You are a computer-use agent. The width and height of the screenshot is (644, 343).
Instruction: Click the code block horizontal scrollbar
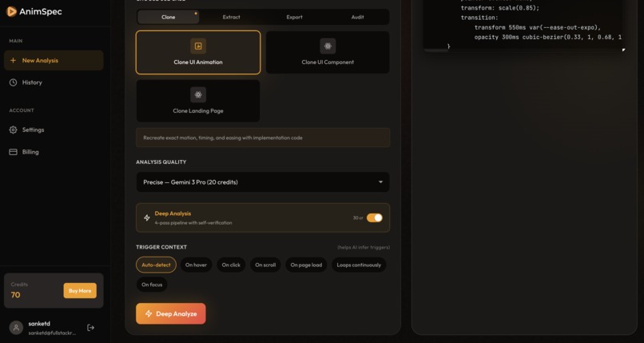(436, 50)
